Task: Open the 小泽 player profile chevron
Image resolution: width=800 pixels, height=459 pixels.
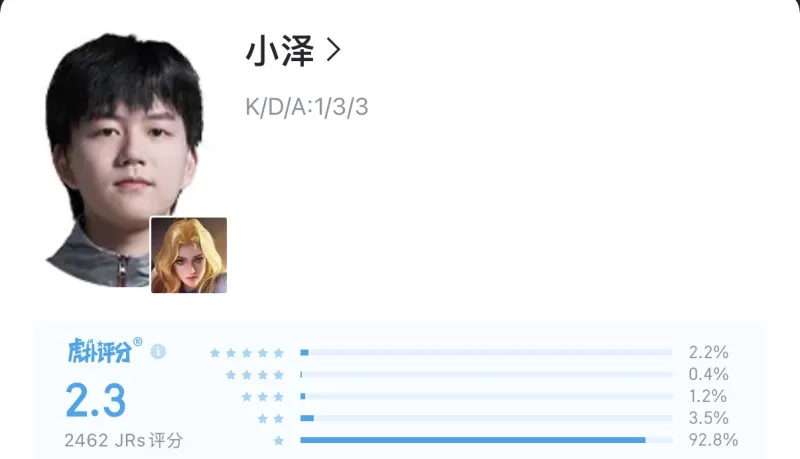Action: click(x=334, y=51)
